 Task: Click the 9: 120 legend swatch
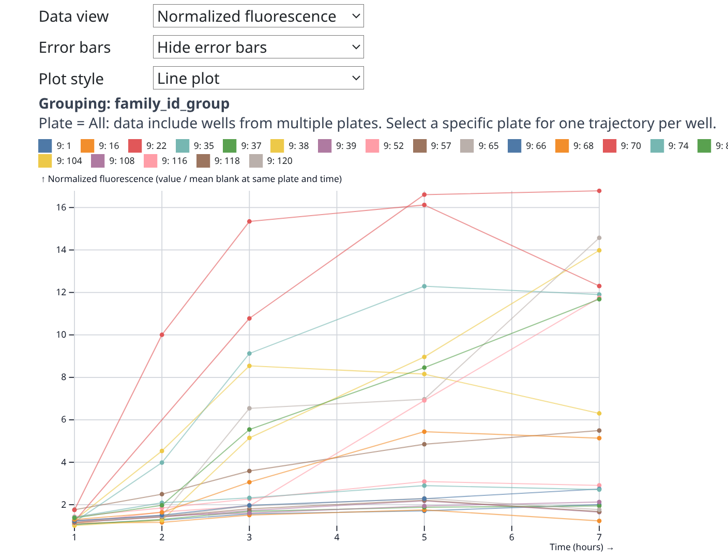tap(256, 161)
